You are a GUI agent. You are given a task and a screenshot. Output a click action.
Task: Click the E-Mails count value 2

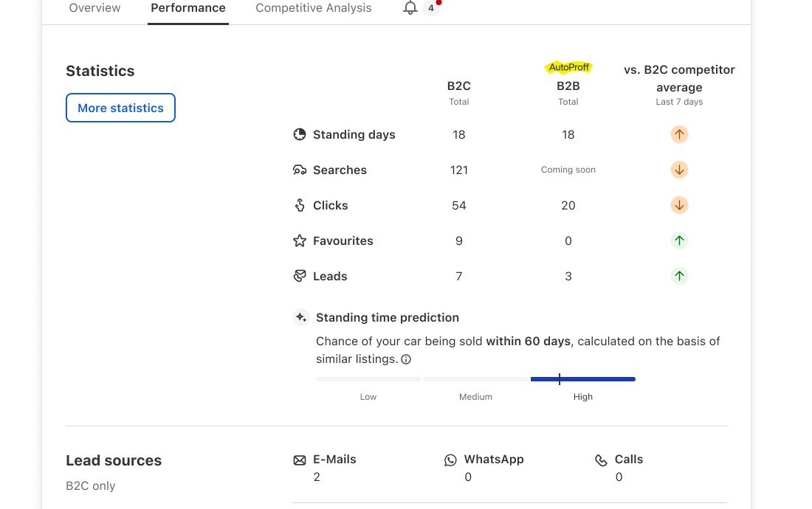point(317,477)
